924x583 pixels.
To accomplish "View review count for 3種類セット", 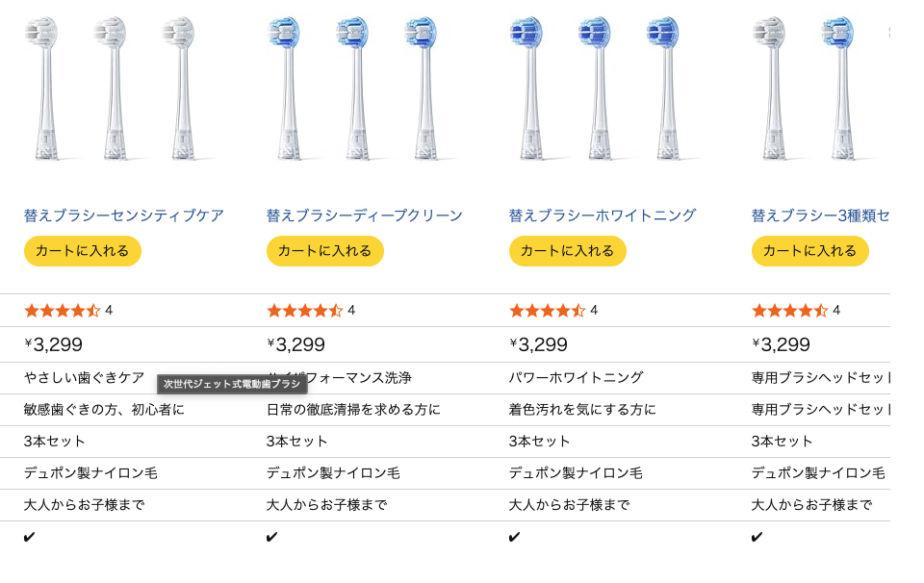I will [x=836, y=311].
